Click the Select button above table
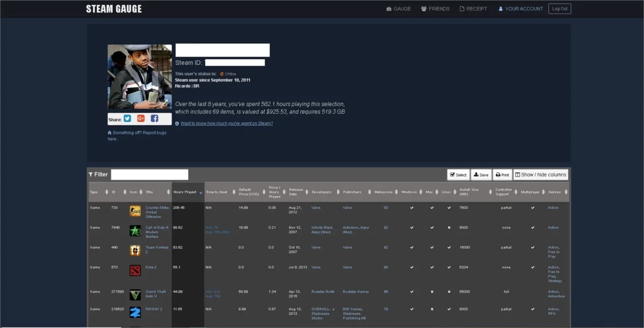The height and width of the screenshot is (328, 644). pos(458,175)
